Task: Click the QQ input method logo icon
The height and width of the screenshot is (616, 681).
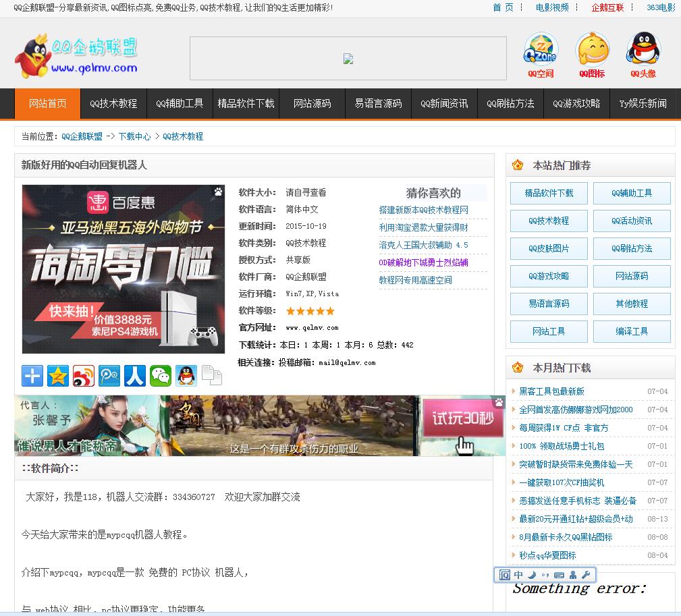Action: (505, 575)
